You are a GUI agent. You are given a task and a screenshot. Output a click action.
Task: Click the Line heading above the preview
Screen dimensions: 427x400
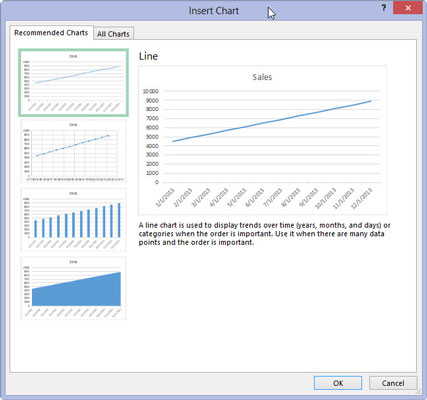point(148,56)
